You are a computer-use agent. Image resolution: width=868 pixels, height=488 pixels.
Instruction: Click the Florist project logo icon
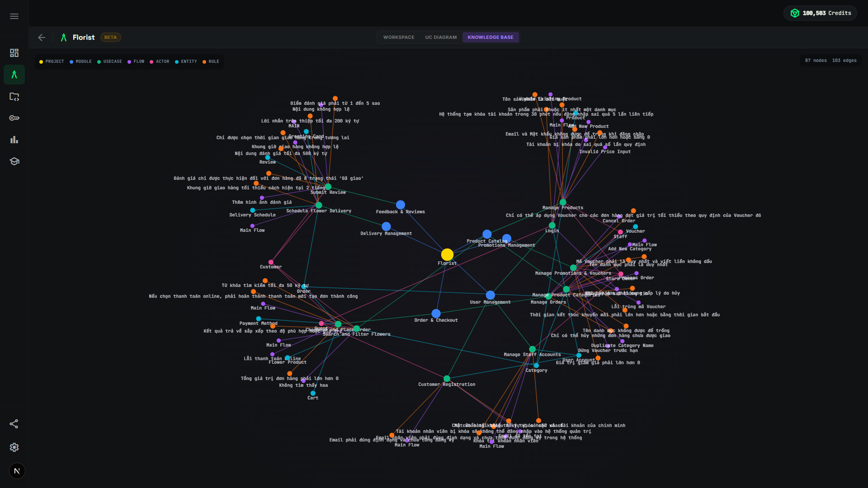[x=64, y=38]
